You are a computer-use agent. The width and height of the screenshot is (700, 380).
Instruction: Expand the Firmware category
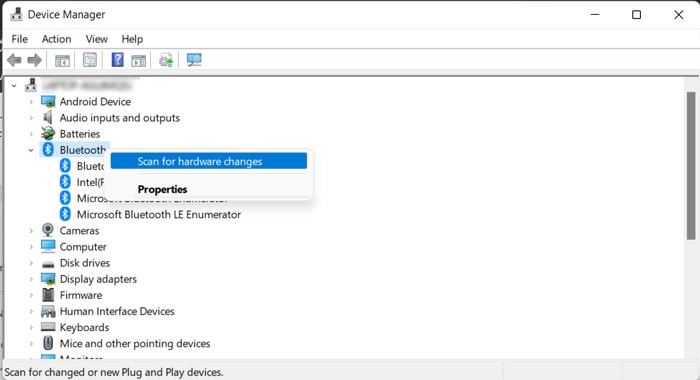31,295
